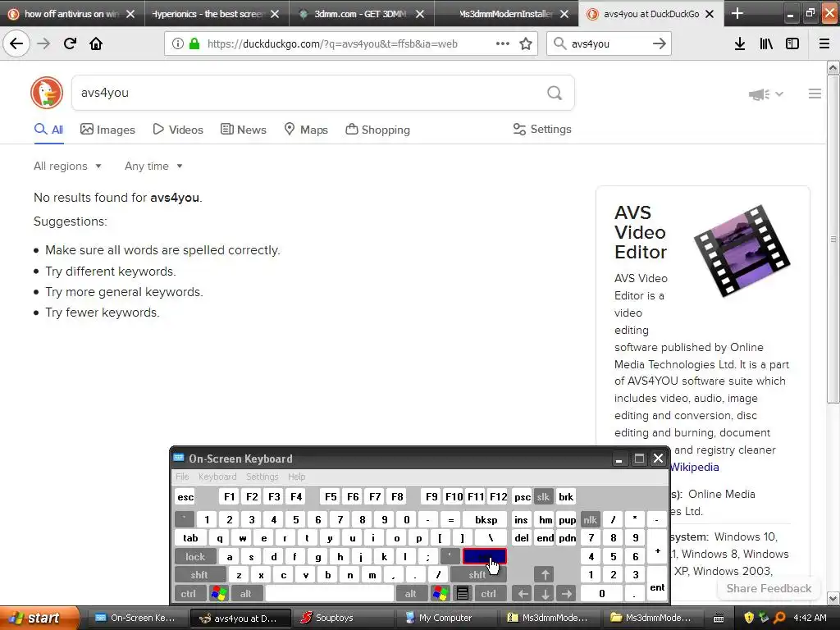This screenshot has height=630, width=840.
Task: Open the browser home page icon
Action: [96, 43]
